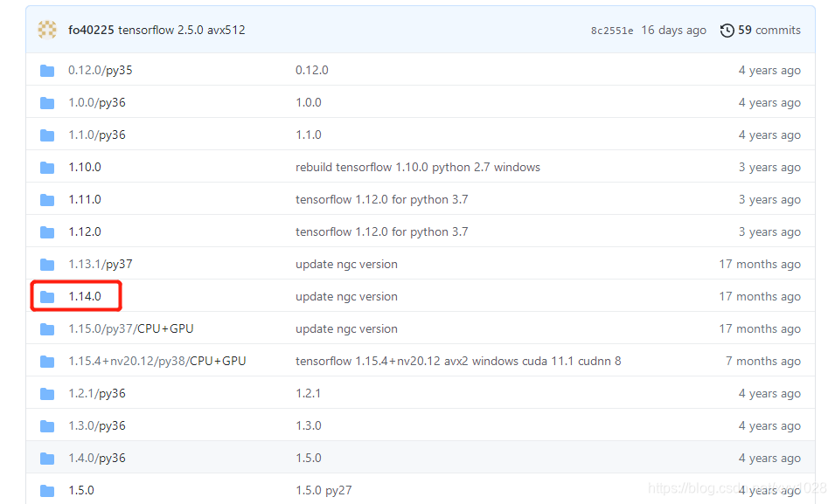Open 1.11.0 row's 'tensorflow 1.12.0 for python 3.7' commit
Image resolution: width=835 pixels, height=504 pixels.
(x=382, y=200)
